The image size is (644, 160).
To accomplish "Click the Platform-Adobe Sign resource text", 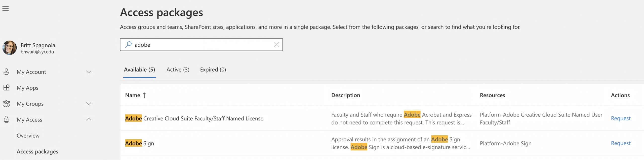I will click(x=506, y=143).
